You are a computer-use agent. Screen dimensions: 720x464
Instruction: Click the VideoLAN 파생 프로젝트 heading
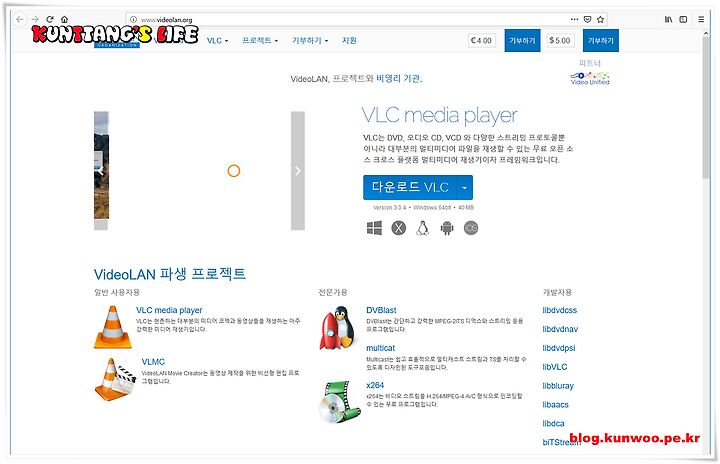[170, 274]
